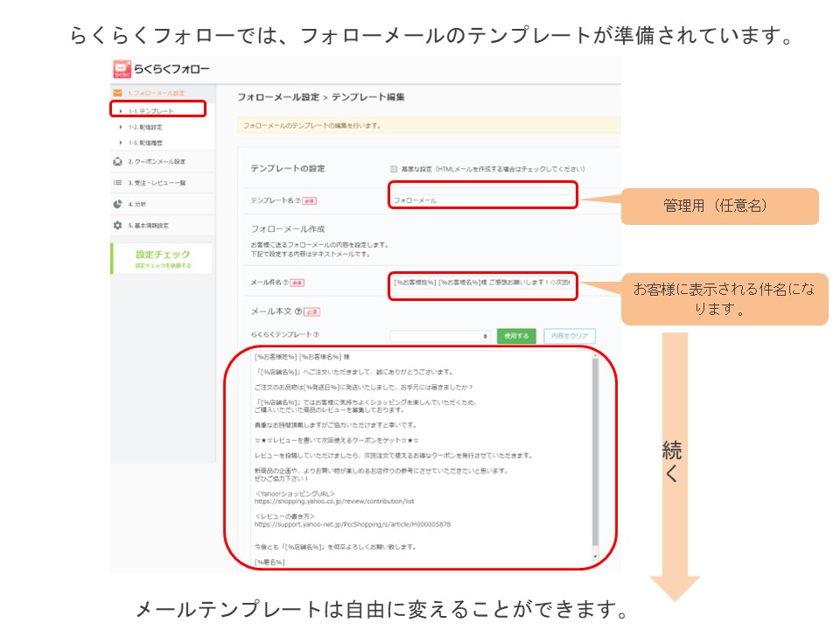Open 3.受注・レビュー一覧 menu

[x=163, y=183]
